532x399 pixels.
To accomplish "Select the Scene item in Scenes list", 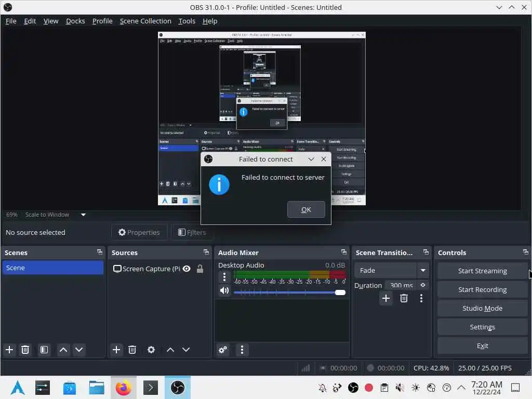I will click(x=52, y=268).
